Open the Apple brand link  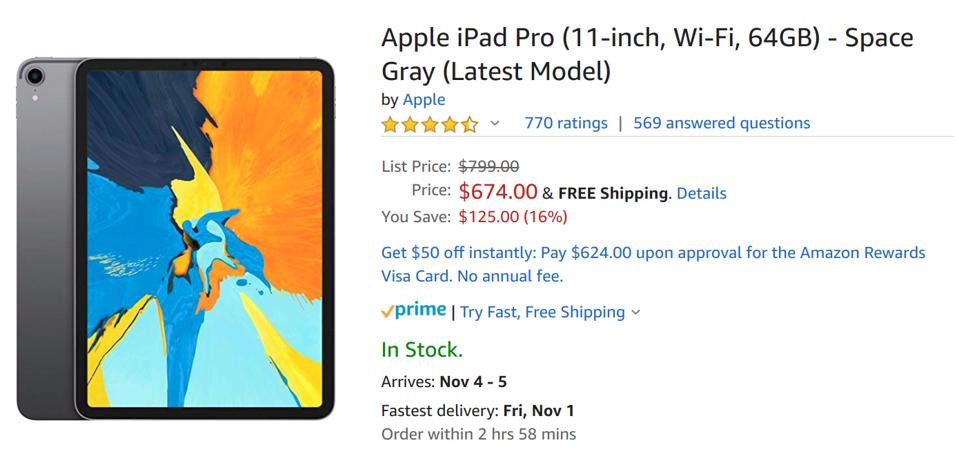click(424, 99)
